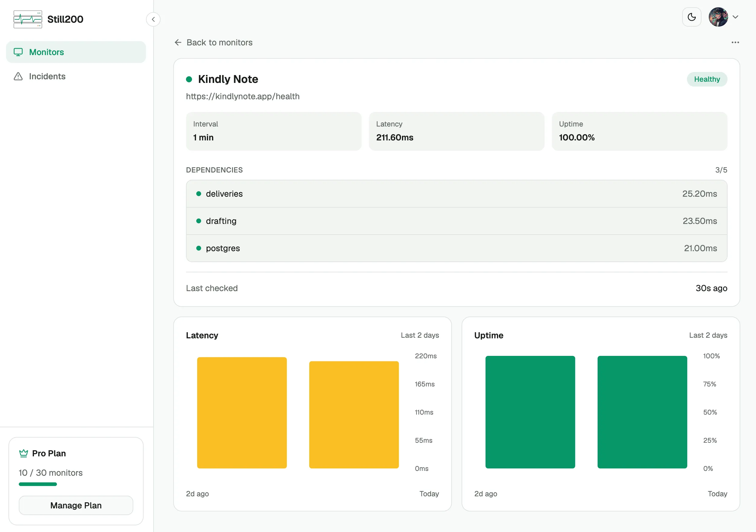Click the 25.20ms latency value
Image resolution: width=756 pixels, height=532 pixels.
[x=699, y=194]
